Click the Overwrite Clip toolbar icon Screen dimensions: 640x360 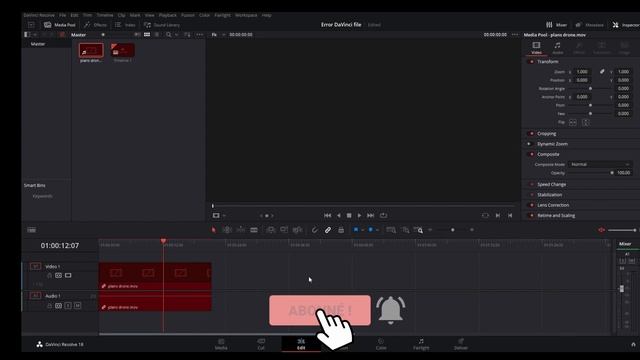pos(284,230)
